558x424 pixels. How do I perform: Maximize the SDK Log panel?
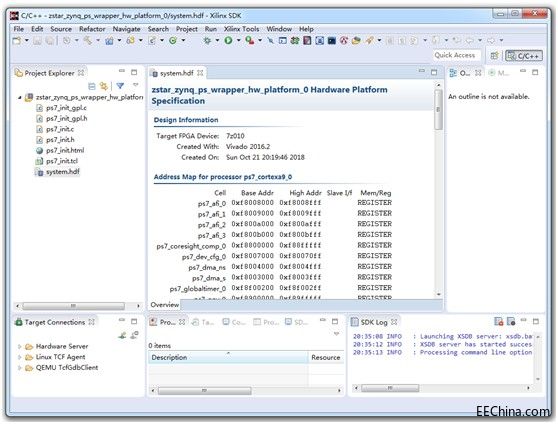(536, 321)
